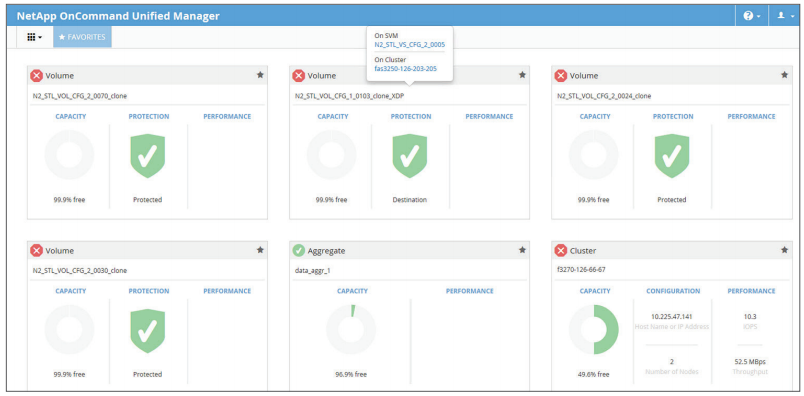Click error status icon on N2_STL_VOL_CFG_1_0103_clone_XDP card
The width and height of the screenshot is (804, 396).
pyautogui.click(x=298, y=76)
